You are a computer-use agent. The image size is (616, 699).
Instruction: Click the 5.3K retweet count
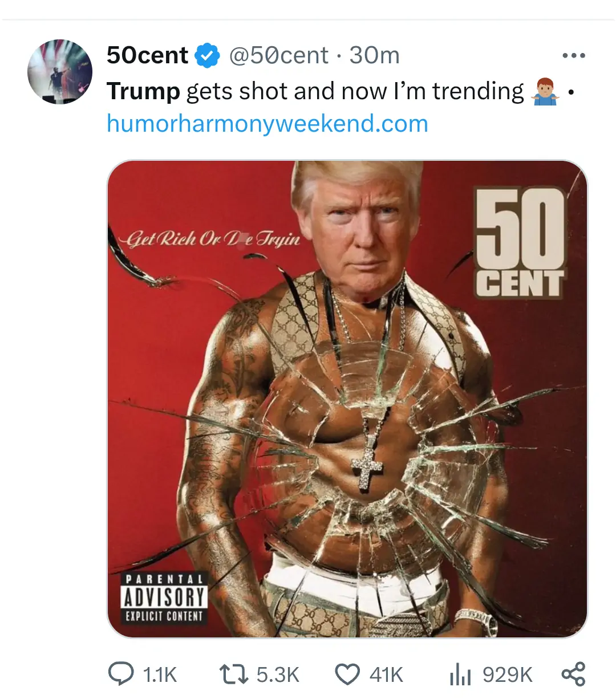pos(278,675)
